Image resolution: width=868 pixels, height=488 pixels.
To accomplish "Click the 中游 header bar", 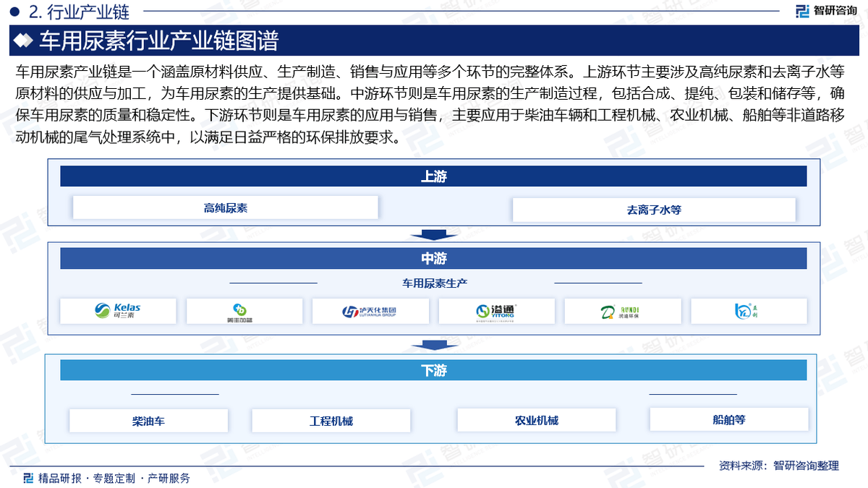I will pyautogui.click(x=433, y=259).
